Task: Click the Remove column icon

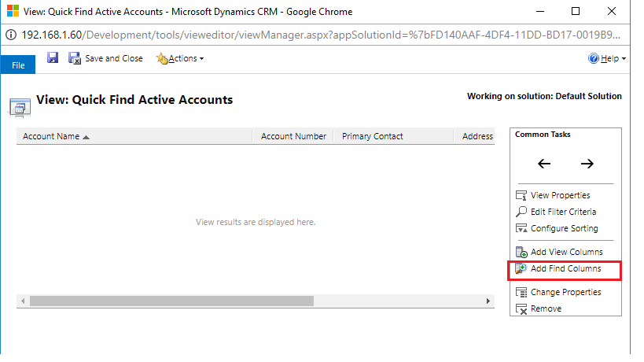Action: [x=521, y=308]
